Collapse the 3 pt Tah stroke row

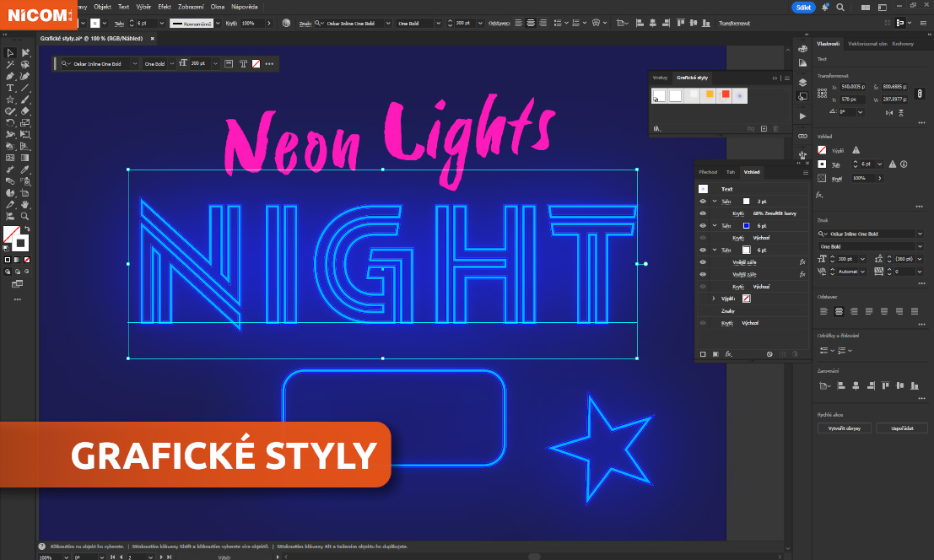click(x=714, y=202)
